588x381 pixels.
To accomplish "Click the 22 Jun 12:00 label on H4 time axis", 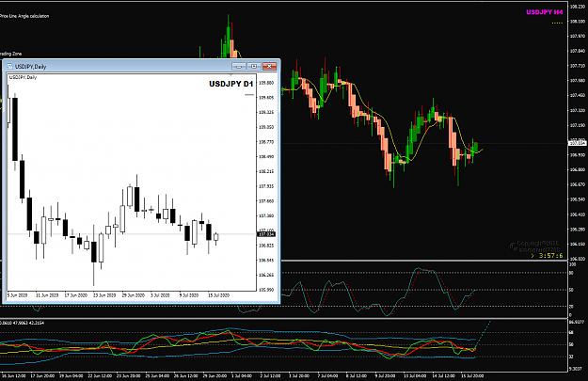I will click(101, 375).
